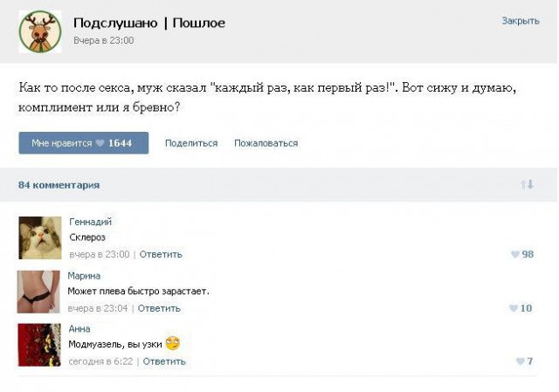The image size is (559, 392).
Task: Like Анна's comment heart icon
Action: click(519, 361)
